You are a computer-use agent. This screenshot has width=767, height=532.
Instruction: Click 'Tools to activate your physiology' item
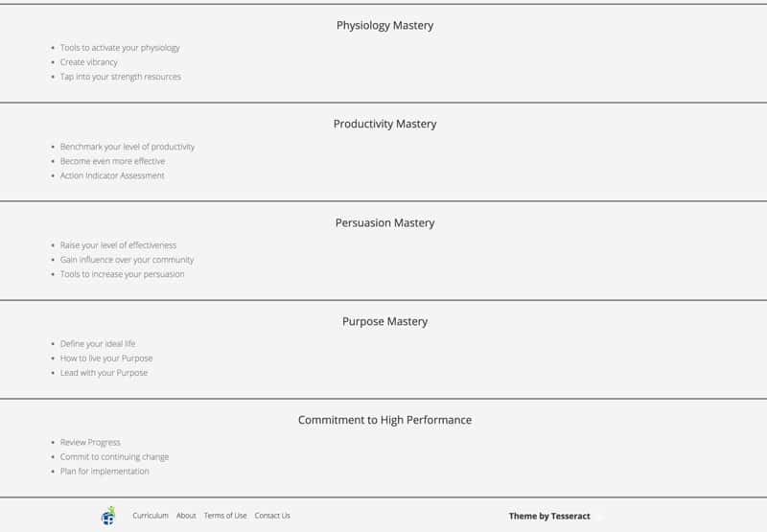coord(120,47)
